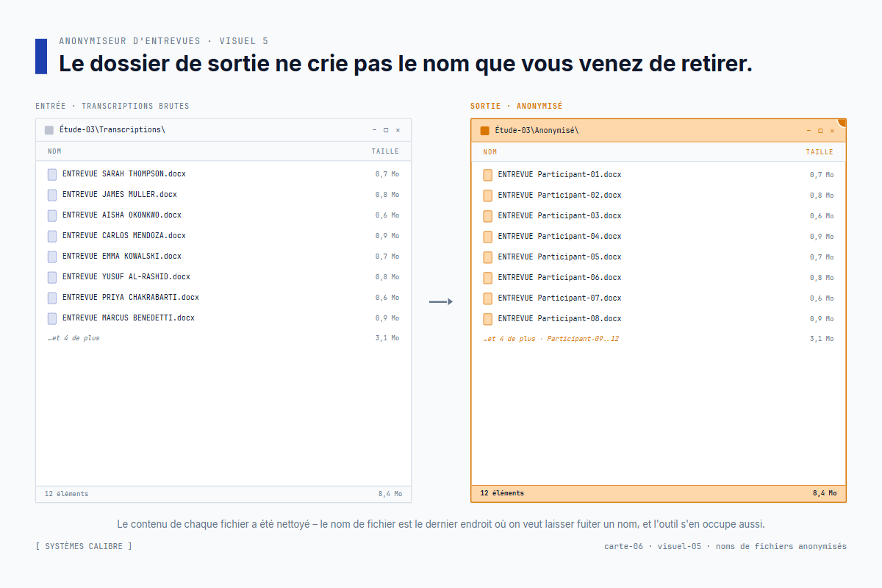Click the file icon for ENTREVUE JAMES MULLER.docx
This screenshot has width=882, height=588.
tap(51, 195)
